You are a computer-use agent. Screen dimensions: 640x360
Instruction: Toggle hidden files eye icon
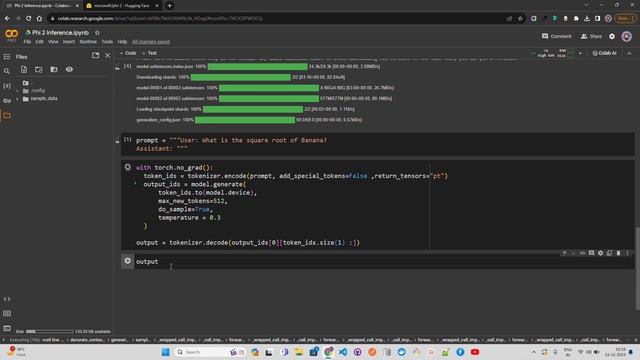[x=69, y=69]
